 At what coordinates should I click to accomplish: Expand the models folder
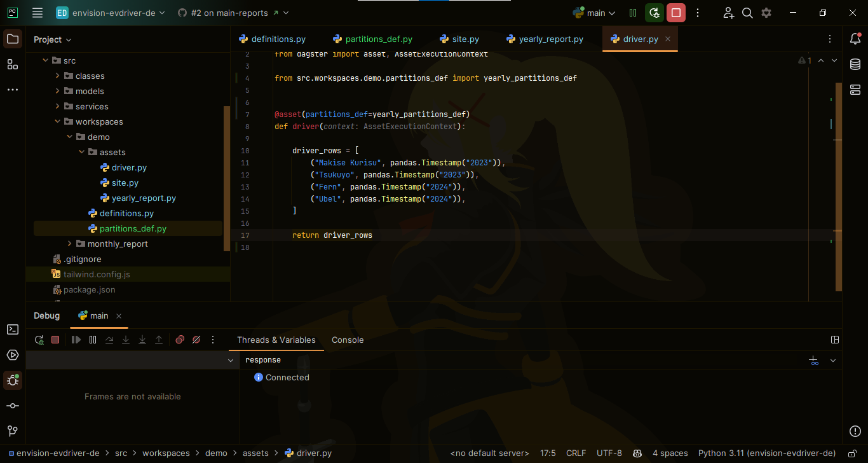point(57,91)
